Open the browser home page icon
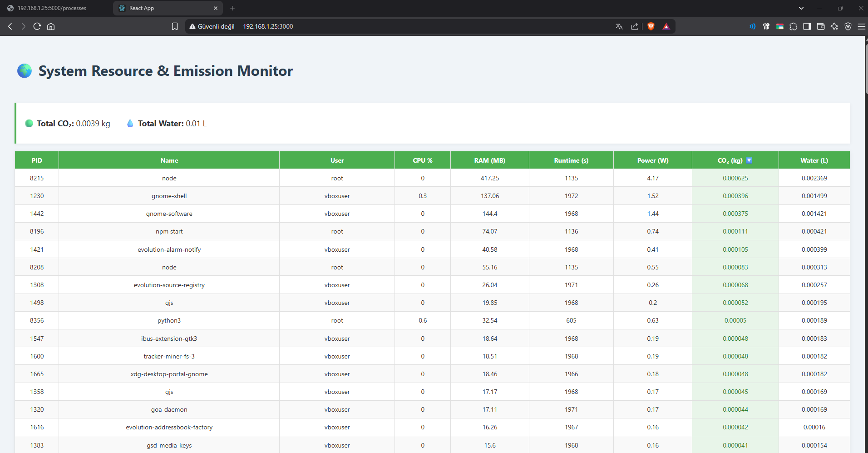Viewport: 868px width, 453px height. pos(51,26)
